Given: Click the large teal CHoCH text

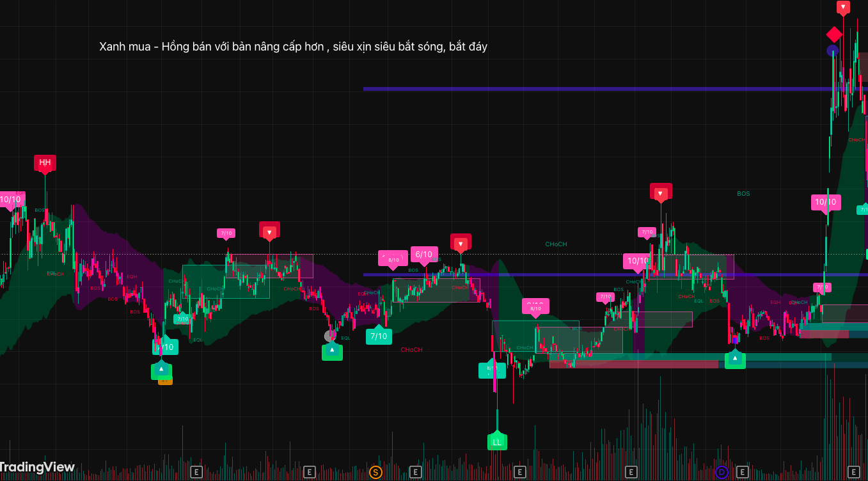Looking at the screenshot, I should click(x=556, y=244).
